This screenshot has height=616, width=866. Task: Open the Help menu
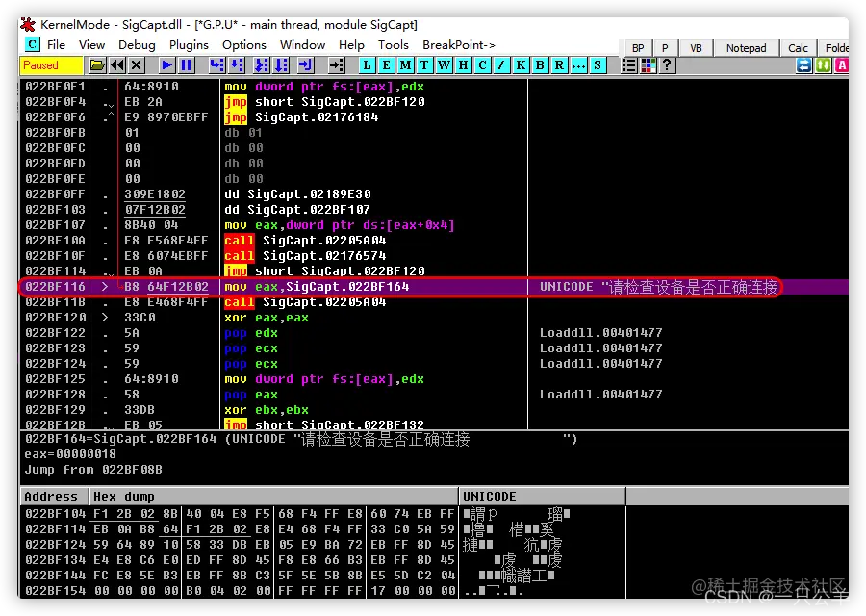tap(351, 44)
